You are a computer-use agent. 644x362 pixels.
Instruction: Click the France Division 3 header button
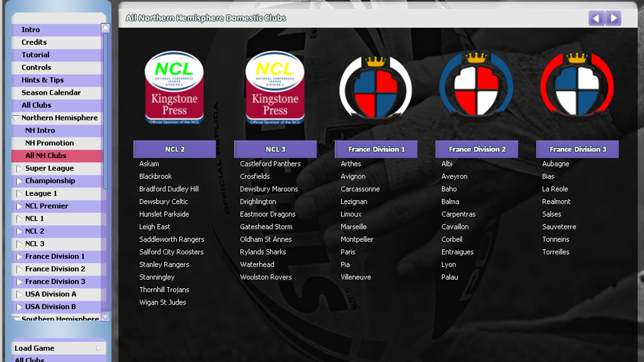click(x=577, y=149)
